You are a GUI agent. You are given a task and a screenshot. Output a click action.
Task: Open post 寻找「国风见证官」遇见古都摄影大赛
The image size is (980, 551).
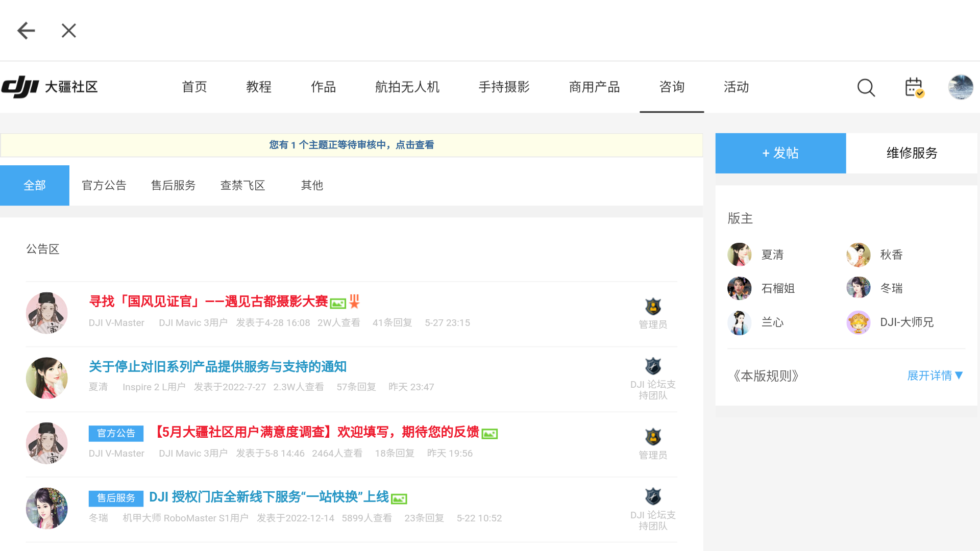208,302
